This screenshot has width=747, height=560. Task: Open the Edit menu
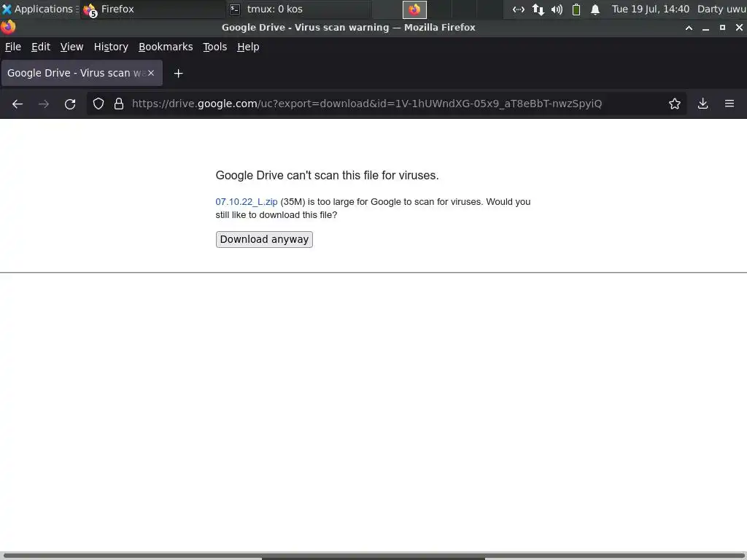[41, 47]
